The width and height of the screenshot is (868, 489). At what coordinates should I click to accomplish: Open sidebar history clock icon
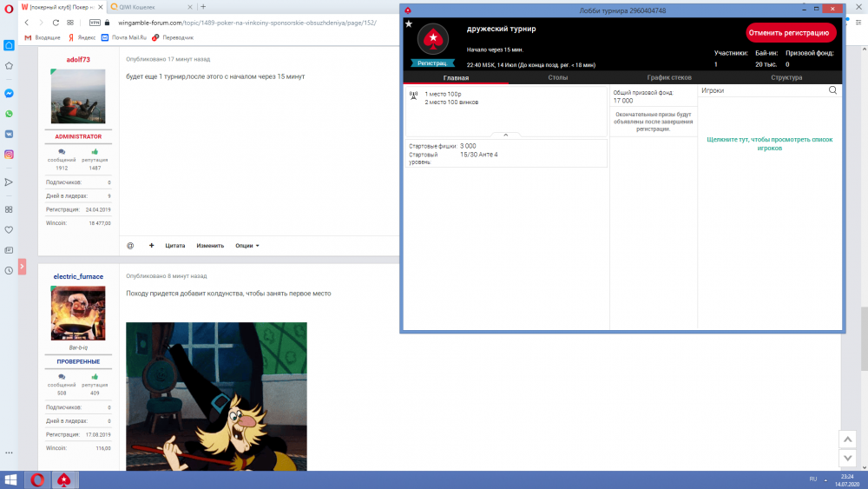pyautogui.click(x=9, y=271)
